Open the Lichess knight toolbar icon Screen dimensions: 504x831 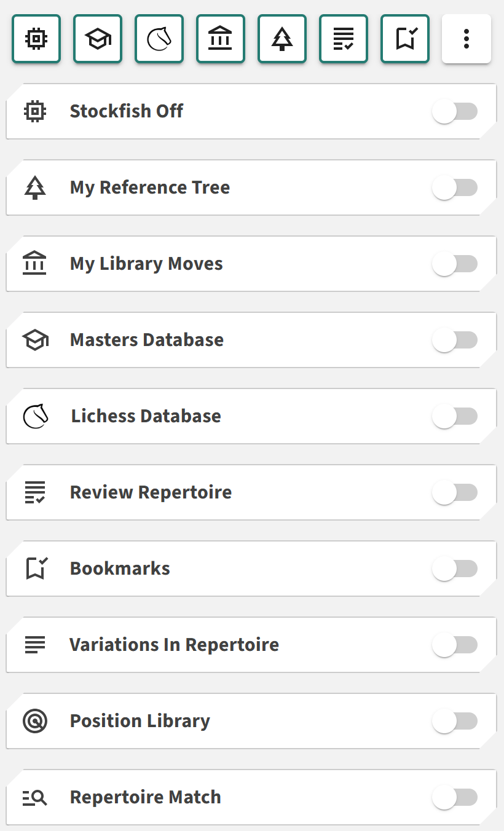pyautogui.click(x=159, y=39)
